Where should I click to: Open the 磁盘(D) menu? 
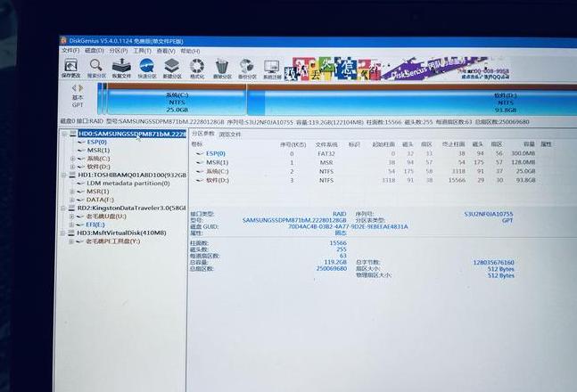point(95,51)
